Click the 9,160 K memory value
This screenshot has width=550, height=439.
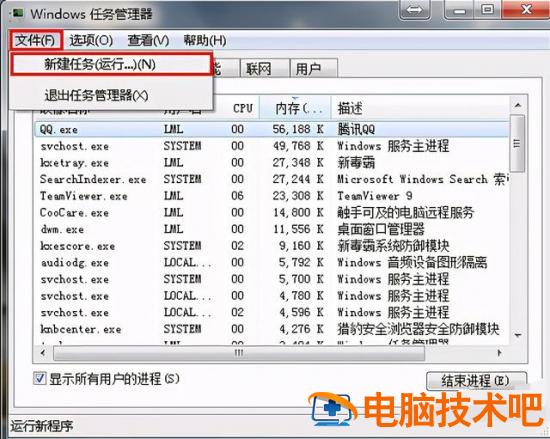click(301, 246)
